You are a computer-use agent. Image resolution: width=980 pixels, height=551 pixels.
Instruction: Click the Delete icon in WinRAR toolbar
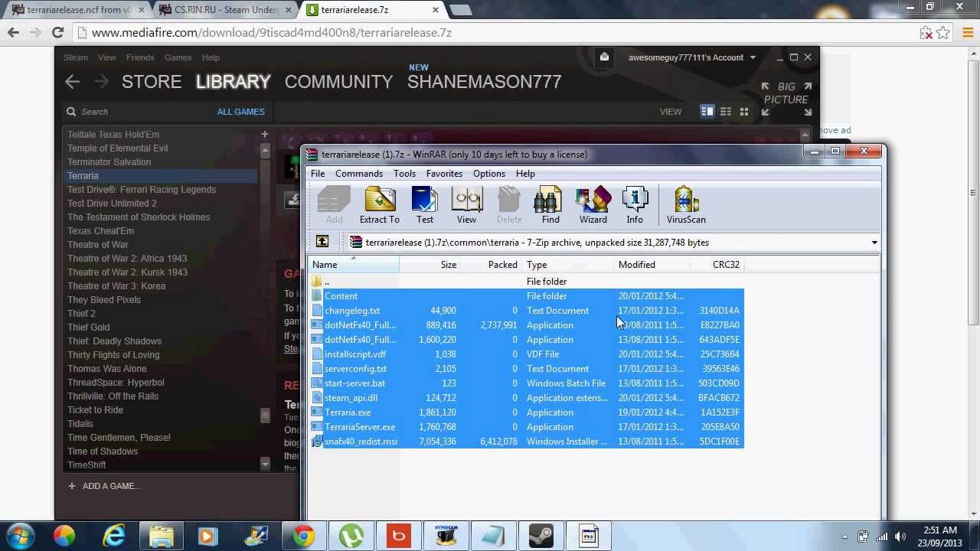coord(509,205)
